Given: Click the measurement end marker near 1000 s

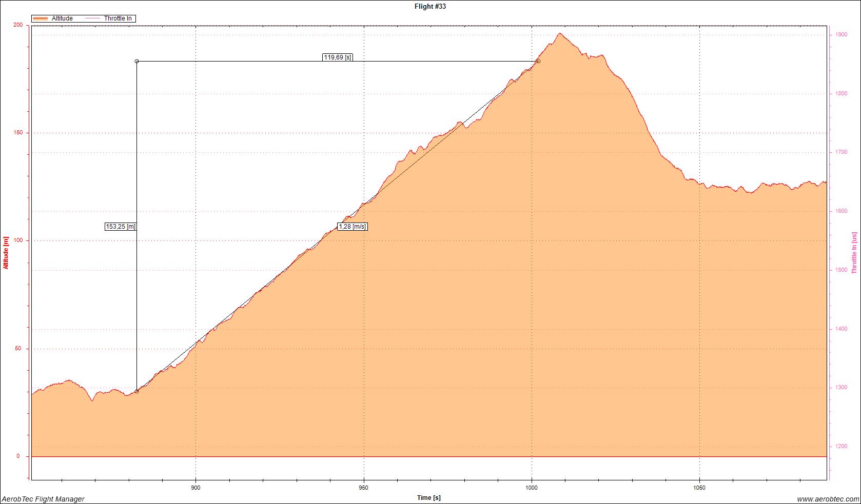Looking at the screenshot, I should point(538,61).
